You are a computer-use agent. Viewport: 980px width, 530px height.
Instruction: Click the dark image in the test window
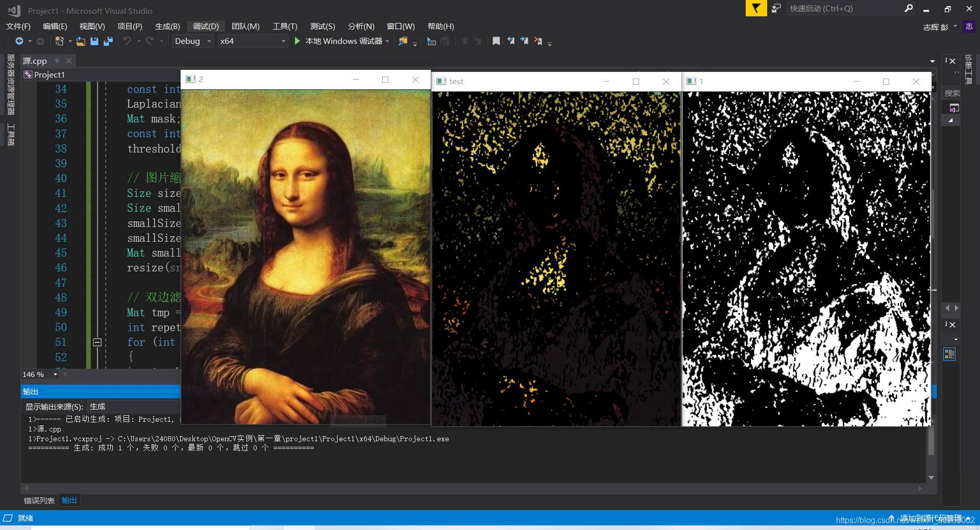(x=556, y=259)
